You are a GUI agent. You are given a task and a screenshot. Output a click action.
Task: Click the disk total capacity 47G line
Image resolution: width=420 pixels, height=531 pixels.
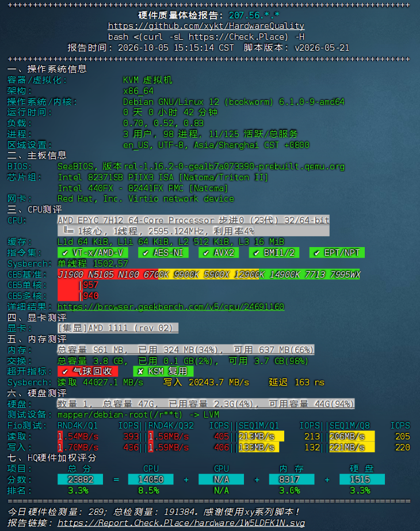tap(206, 404)
